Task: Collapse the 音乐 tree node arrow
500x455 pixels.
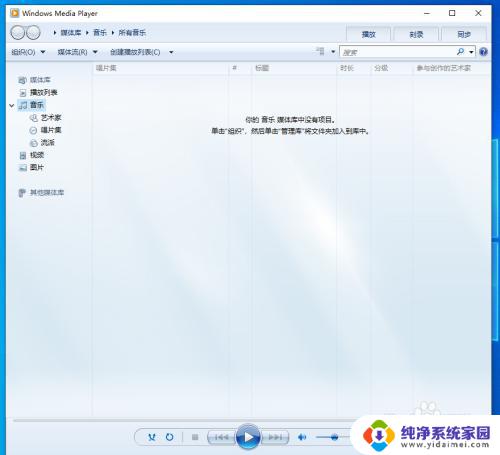Action: pos(12,105)
